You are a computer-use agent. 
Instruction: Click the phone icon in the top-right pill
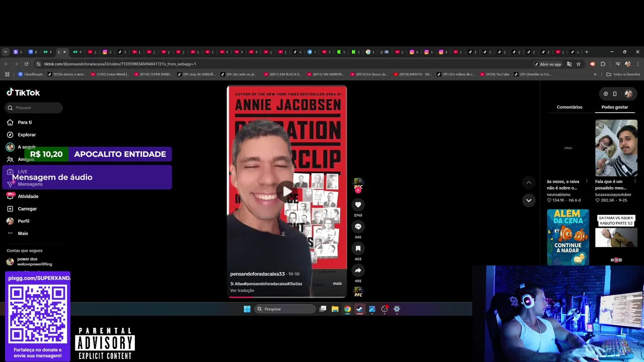[x=614, y=94]
